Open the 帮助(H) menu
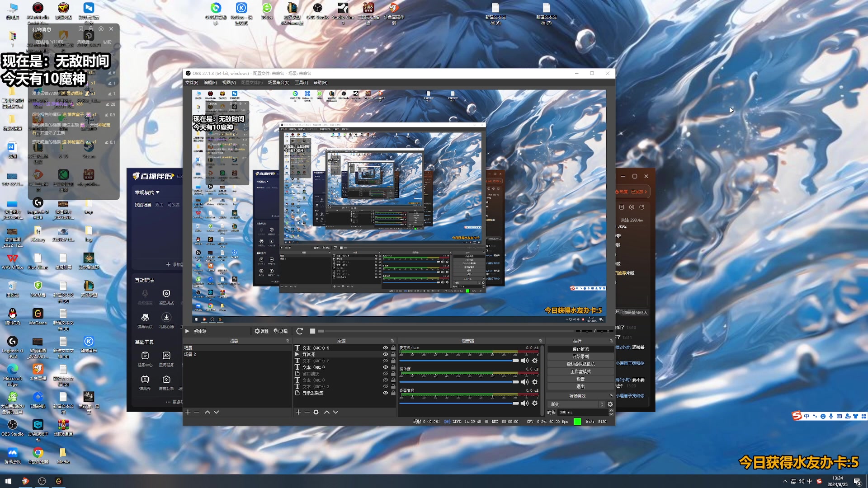The height and width of the screenshot is (488, 868). [x=320, y=83]
